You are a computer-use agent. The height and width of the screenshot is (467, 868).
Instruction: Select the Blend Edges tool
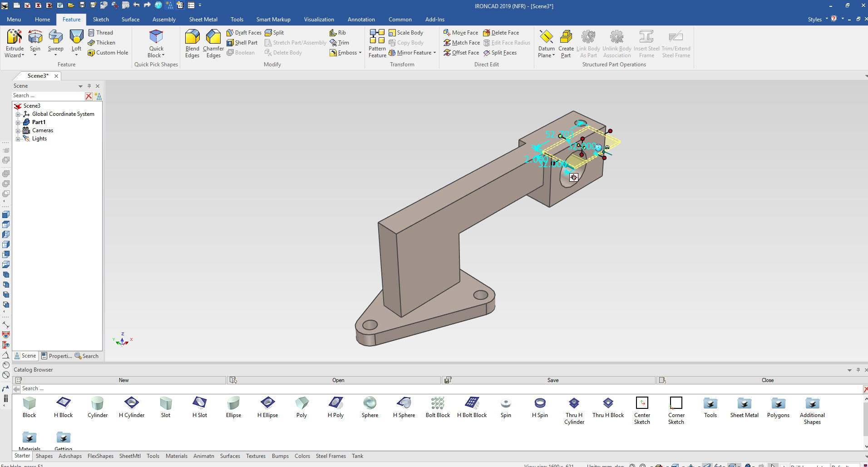click(x=192, y=38)
